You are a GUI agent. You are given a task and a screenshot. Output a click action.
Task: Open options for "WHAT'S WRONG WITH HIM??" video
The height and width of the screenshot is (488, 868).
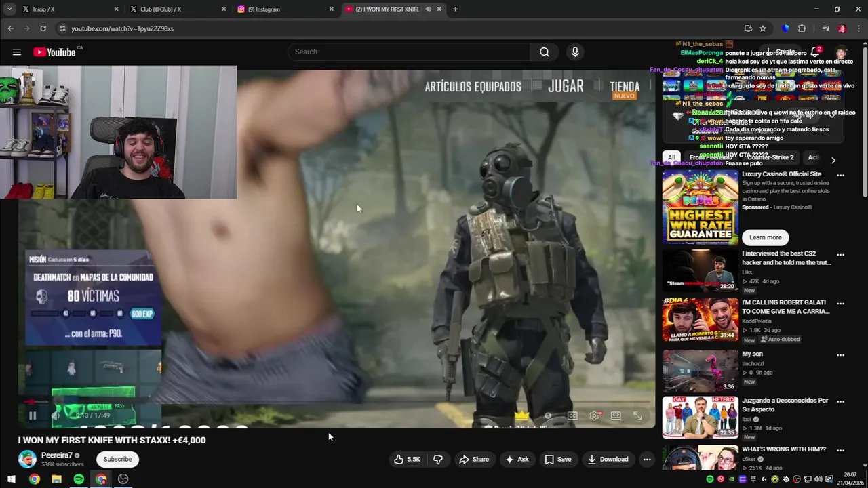tap(840, 450)
